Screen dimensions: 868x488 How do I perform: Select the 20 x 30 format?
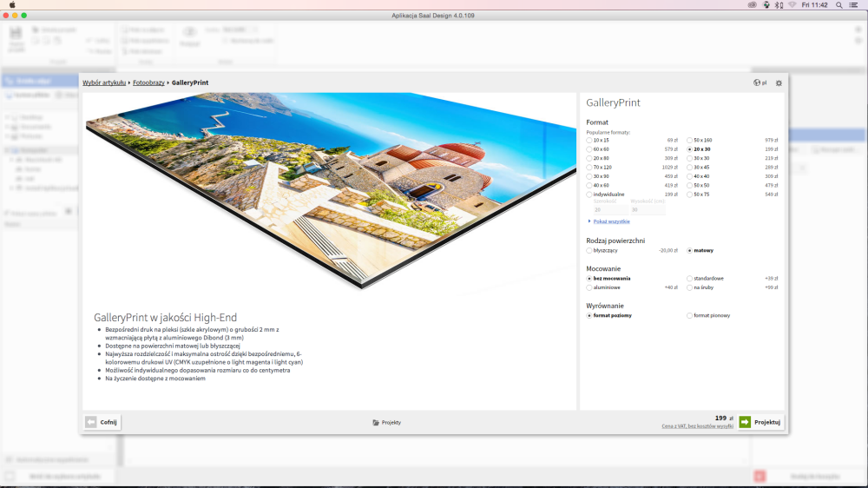689,149
